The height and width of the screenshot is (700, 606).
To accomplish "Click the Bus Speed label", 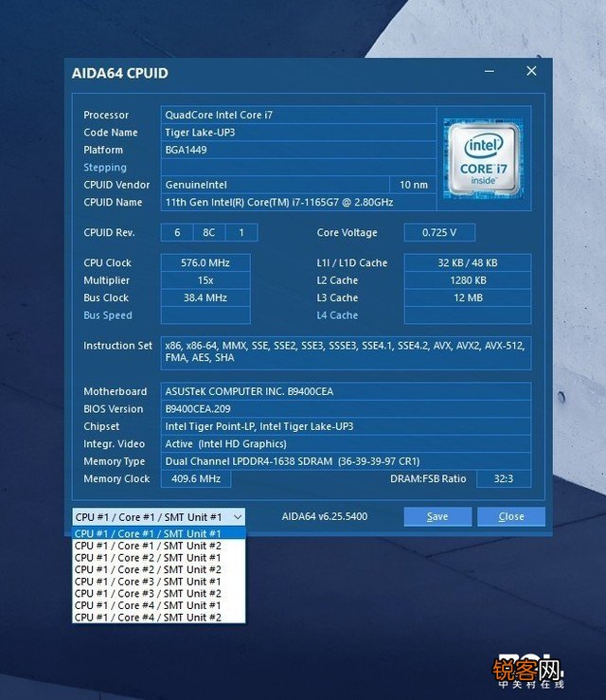I will tap(108, 315).
